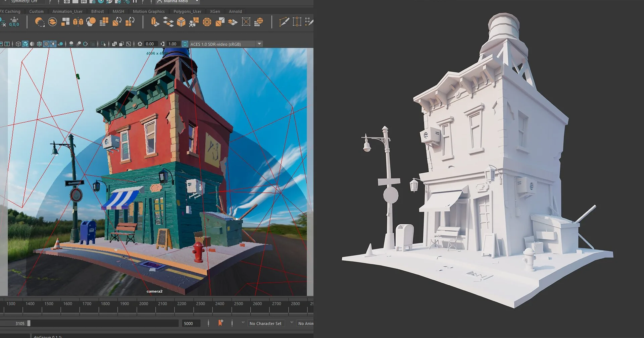The image size is (644, 338).
Task: Click the grid with orange sphere icon
Action: coord(259,22)
